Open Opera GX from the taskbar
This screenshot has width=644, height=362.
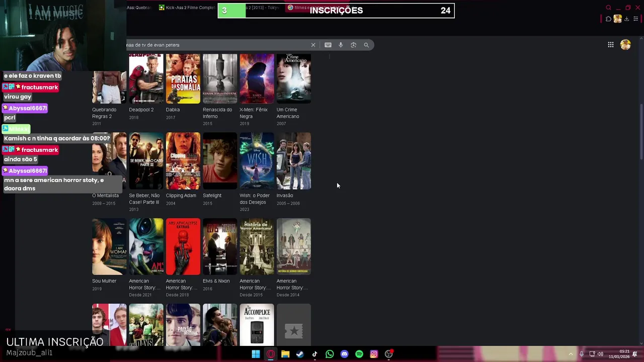[x=271, y=354]
